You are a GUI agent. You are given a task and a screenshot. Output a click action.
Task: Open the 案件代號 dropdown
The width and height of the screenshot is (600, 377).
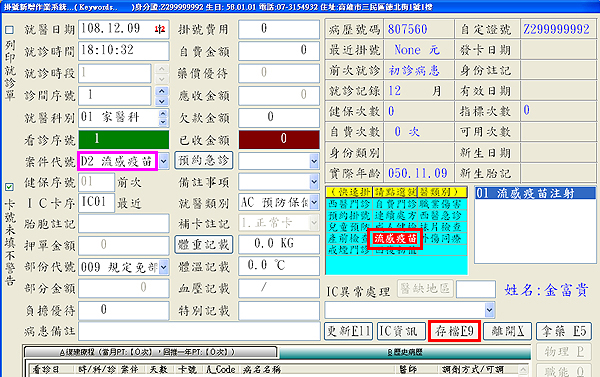coord(164,161)
